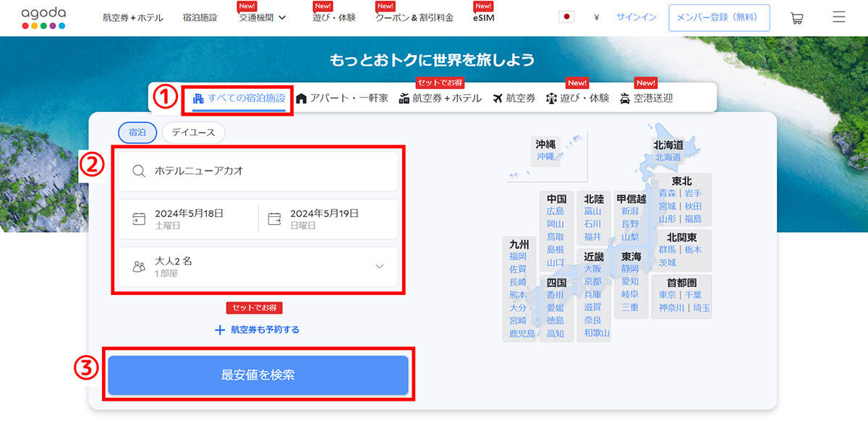Open 宿泊施設 in top navigation
Screen dimensions: 868x426
200,18
